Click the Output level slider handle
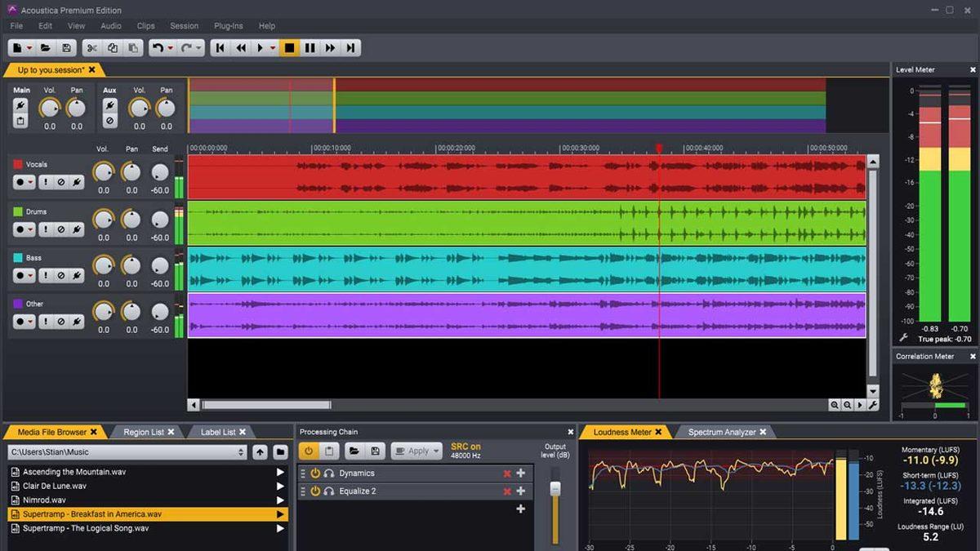This screenshot has width=980, height=551. point(555,488)
